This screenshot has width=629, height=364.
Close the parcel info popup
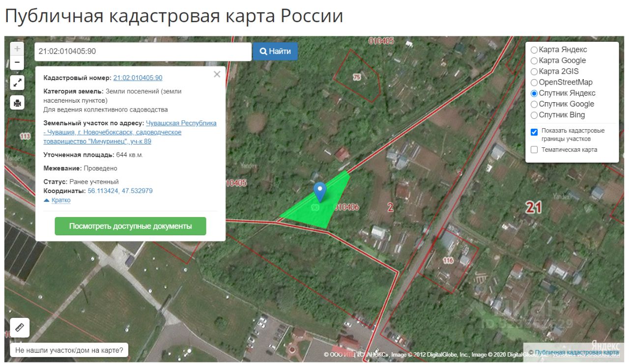tap(217, 75)
